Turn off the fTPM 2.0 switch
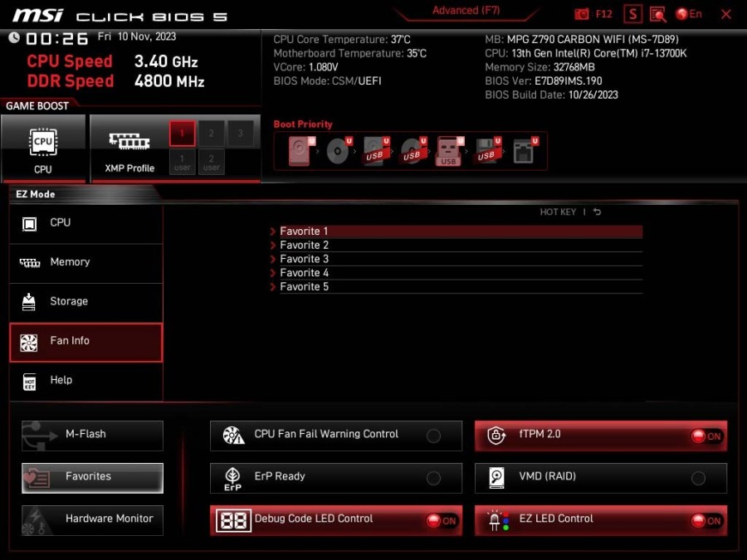Image resolution: width=747 pixels, height=560 pixels. pyautogui.click(x=706, y=436)
